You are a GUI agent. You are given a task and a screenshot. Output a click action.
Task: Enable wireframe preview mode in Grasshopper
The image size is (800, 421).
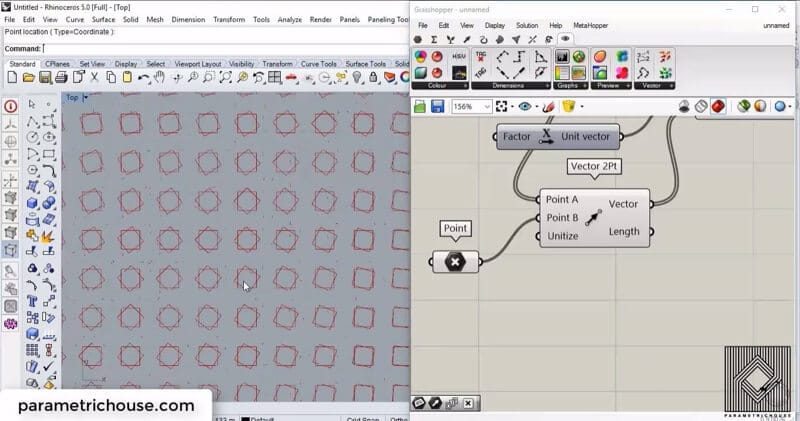(701, 107)
